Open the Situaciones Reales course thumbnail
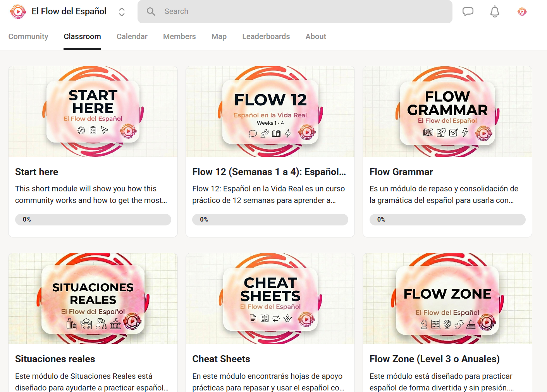 point(93,299)
